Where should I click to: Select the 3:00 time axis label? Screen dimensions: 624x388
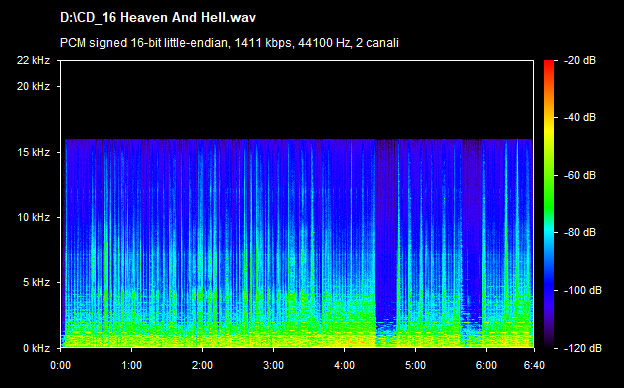tap(273, 365)
